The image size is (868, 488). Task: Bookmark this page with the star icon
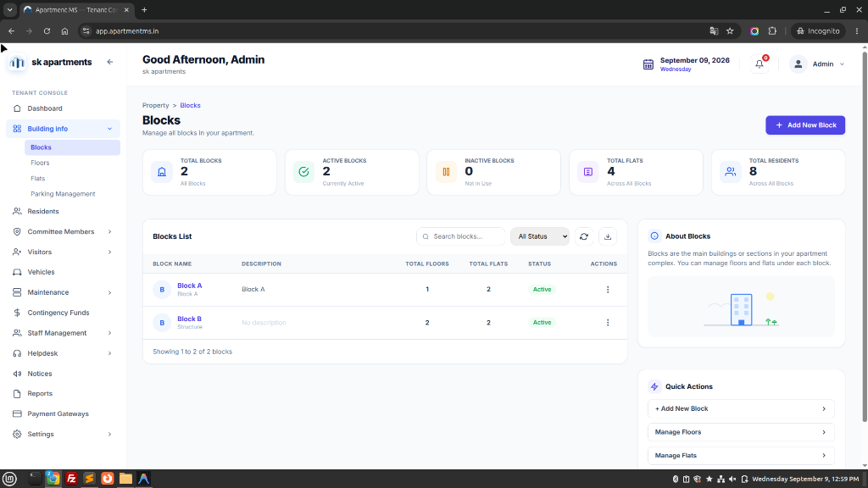[730, 31]
